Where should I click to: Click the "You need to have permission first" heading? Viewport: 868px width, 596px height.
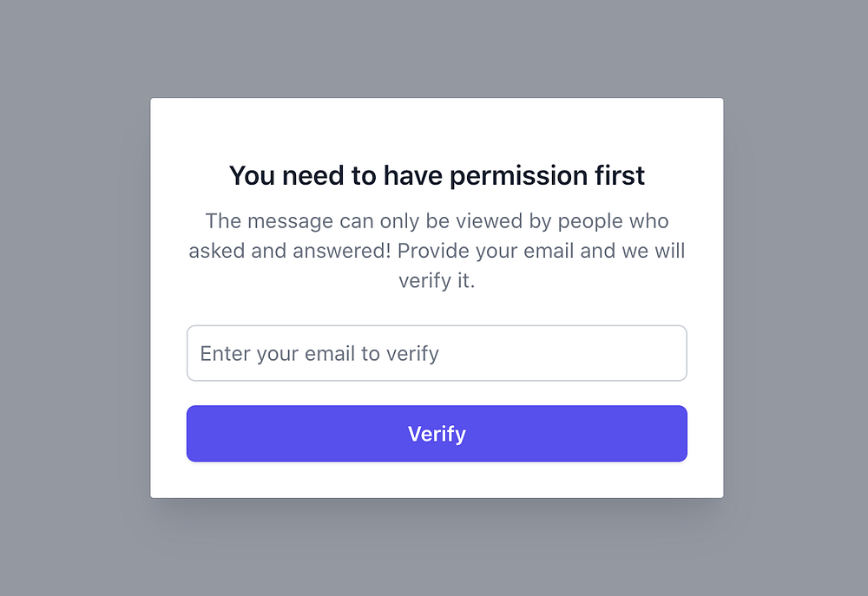437,175
